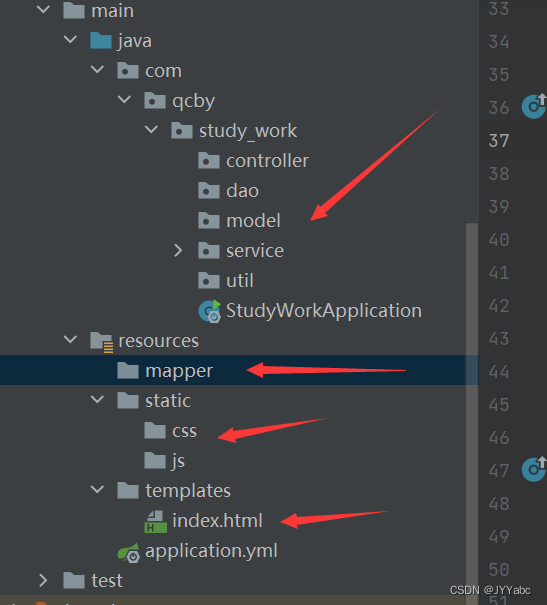Viewport: 547px width, 605px height.
Task: Click the main folder icon
Action: click(74, 10)
